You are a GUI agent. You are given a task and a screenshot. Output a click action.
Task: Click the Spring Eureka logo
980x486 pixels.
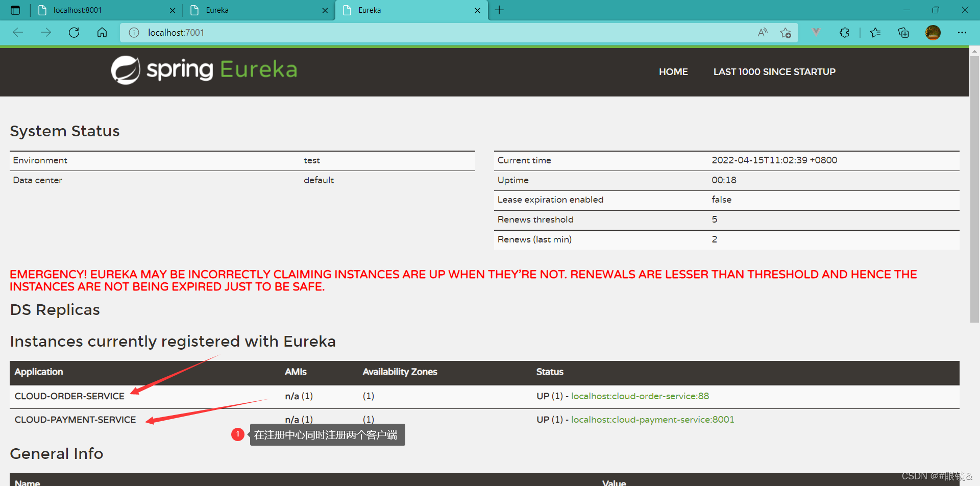[204, 70]
